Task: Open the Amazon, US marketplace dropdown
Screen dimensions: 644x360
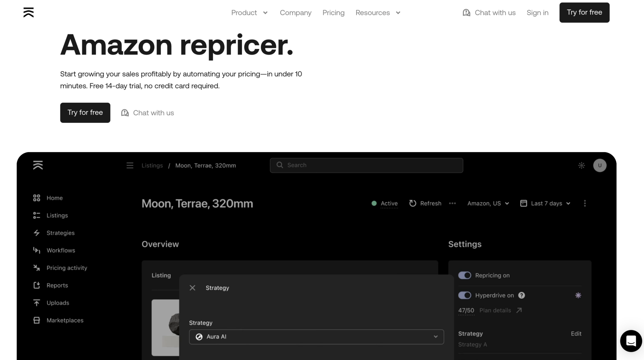Action: click(x=488, y=203)
